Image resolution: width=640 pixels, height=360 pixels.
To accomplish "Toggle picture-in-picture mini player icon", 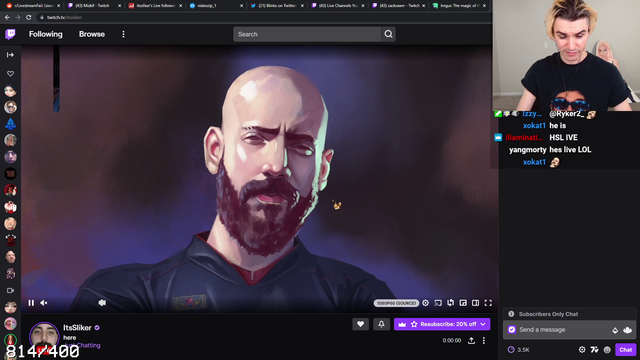I will (463, 303).
